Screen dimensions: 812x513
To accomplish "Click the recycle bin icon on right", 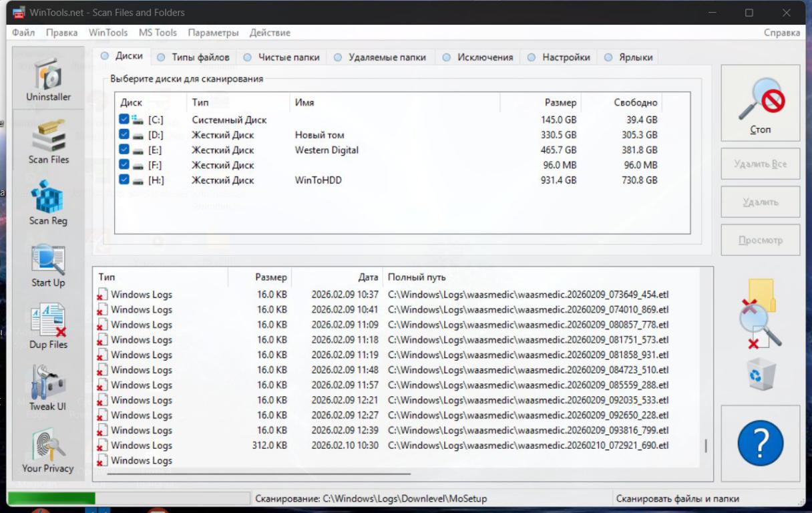I will click(761, 374).
